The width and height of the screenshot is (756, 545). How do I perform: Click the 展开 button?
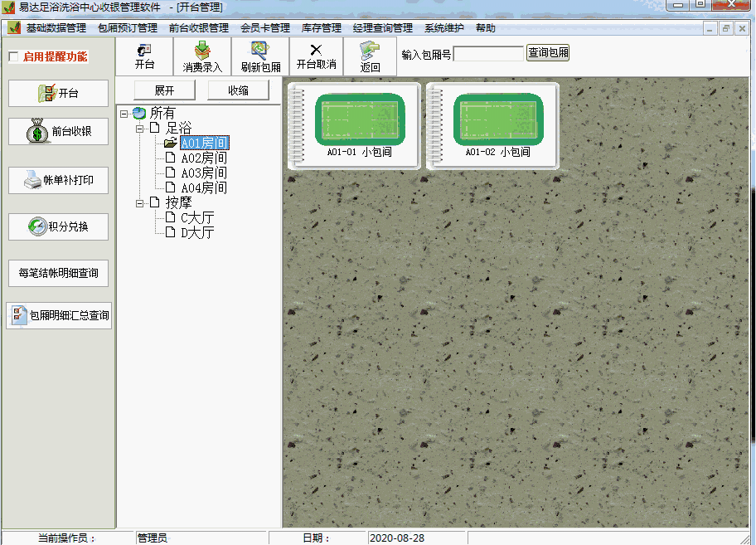164,90
